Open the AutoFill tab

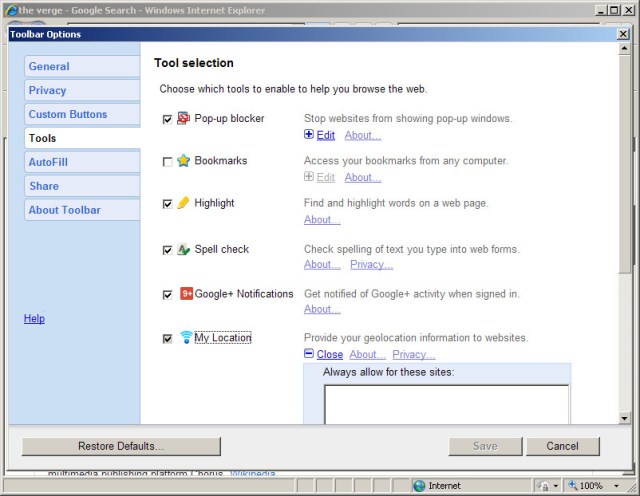tap(82, 162)
